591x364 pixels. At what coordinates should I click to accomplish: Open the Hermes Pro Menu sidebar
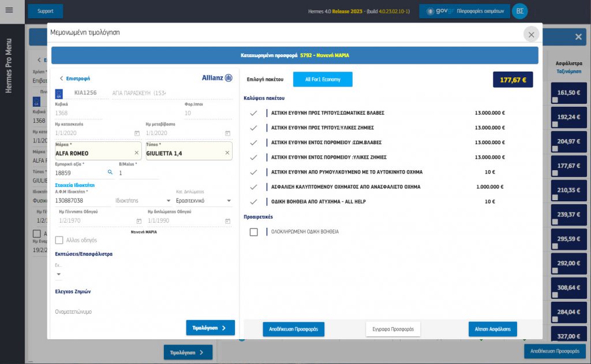(x=8, y=66)
